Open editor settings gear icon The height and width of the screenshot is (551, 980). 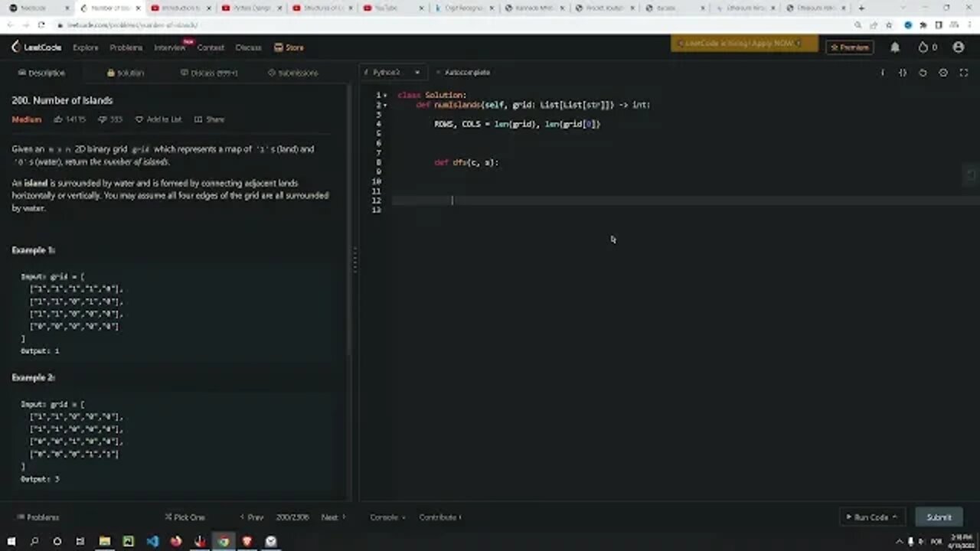943,73
